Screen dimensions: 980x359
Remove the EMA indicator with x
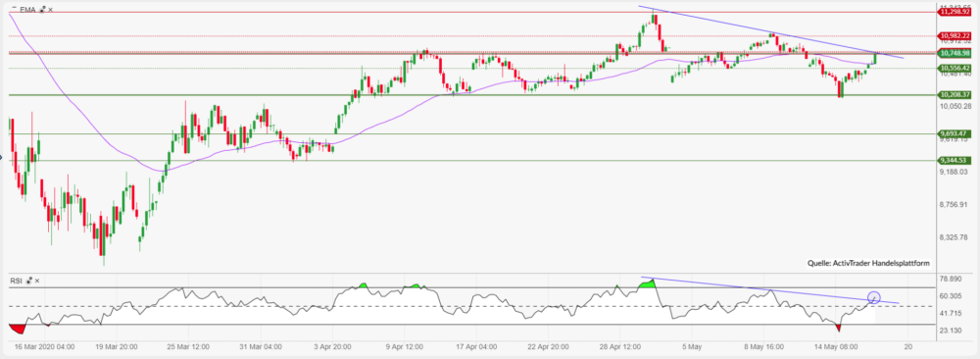coord(51,10)
